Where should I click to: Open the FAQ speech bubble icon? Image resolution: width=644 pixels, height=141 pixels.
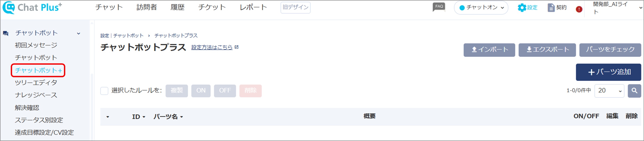(x=439, y=7)
